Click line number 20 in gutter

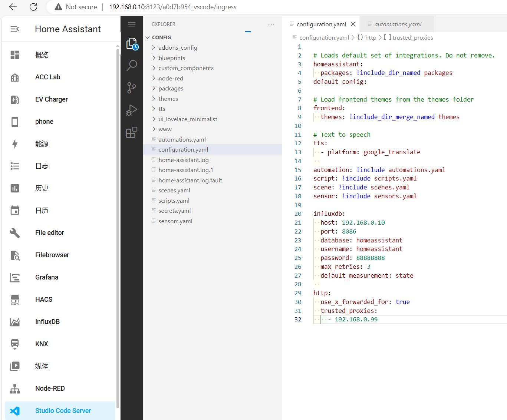point(298,214)
